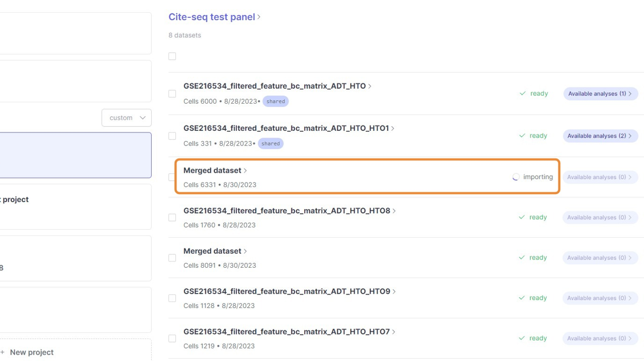Open Merged dataset with 8091 cells

(212, 251)
